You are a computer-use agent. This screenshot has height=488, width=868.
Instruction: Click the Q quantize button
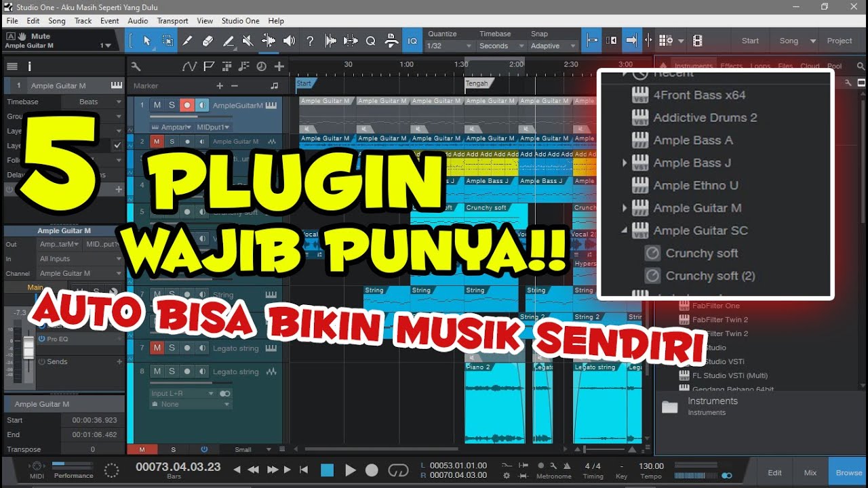point(370,41)
